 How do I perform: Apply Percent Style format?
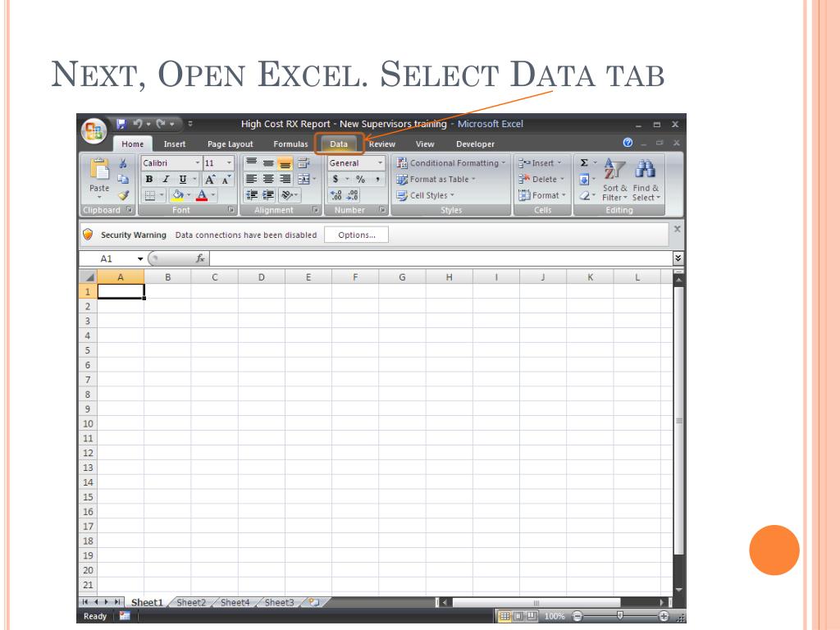pyautogui.click(x=361, y=179)
